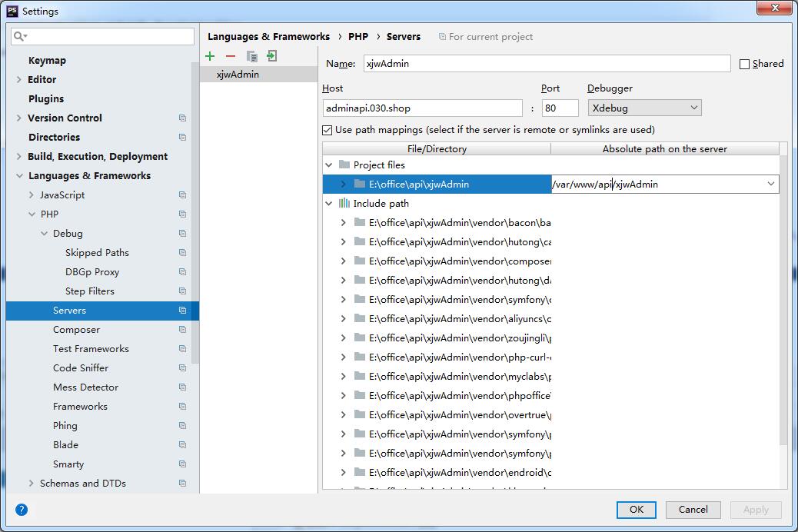Screen dimensions: 798x532
Task: Add a new server with the plus icon
Action: (x=210, y=56)
